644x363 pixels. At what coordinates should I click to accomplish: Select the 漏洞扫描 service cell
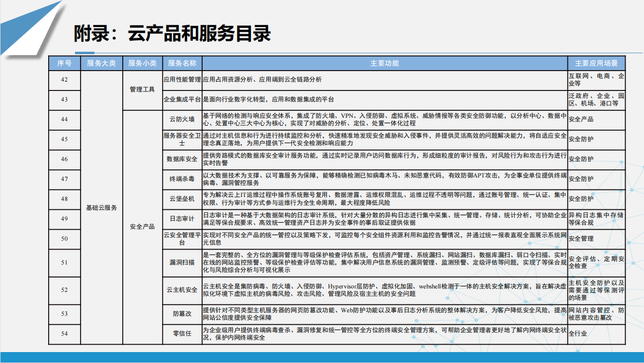point(182,262)
